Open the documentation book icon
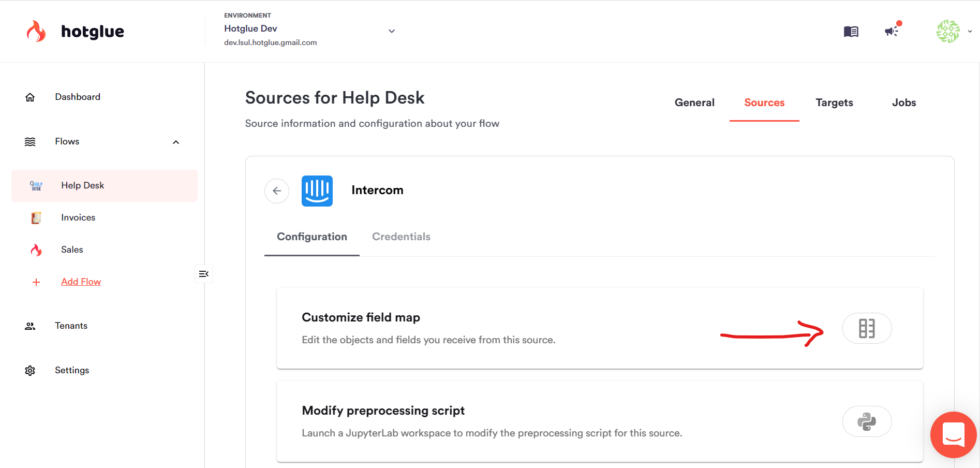980x468 pixels. coord(851,32)
